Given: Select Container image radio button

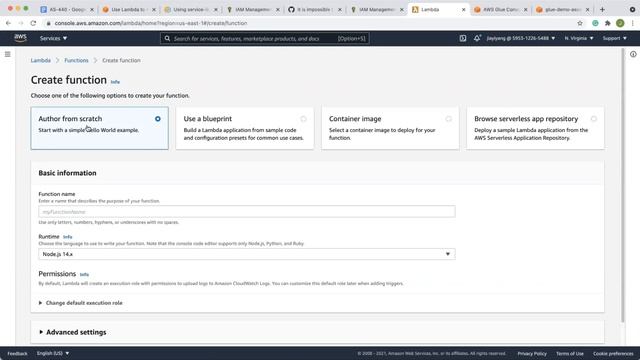Looking at the screenshot, I should (449, 119).
